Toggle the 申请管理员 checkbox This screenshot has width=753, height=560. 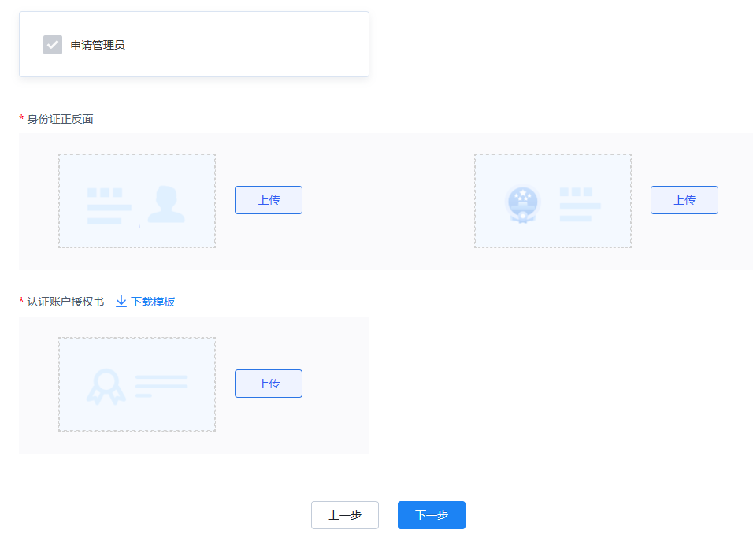(53, 45)
